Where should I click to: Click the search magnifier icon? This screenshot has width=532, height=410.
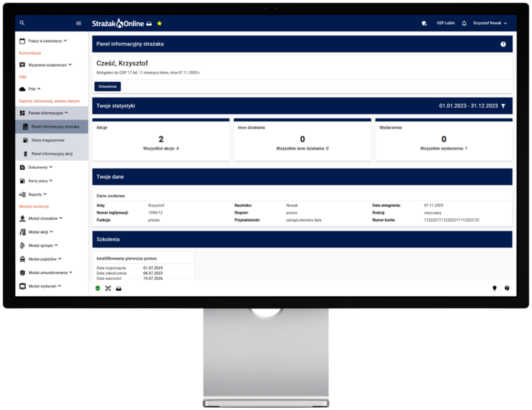(22, 23)
